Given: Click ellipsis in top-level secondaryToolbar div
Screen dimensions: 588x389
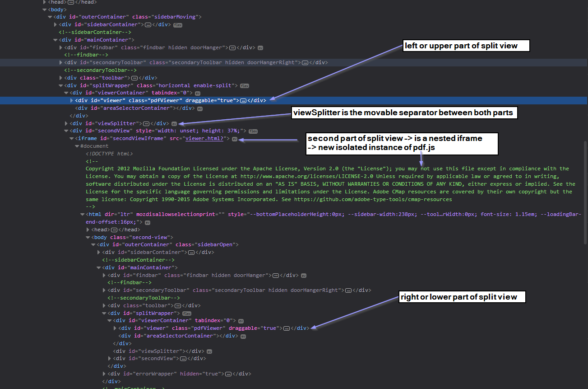Looking at the screenshot, I should tap(305, 63).
